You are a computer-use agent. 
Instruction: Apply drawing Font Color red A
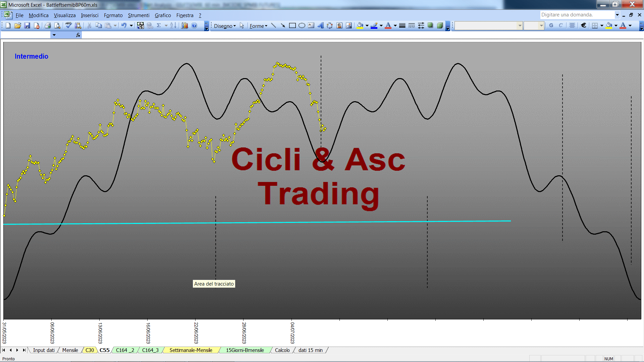click(388, 25)
